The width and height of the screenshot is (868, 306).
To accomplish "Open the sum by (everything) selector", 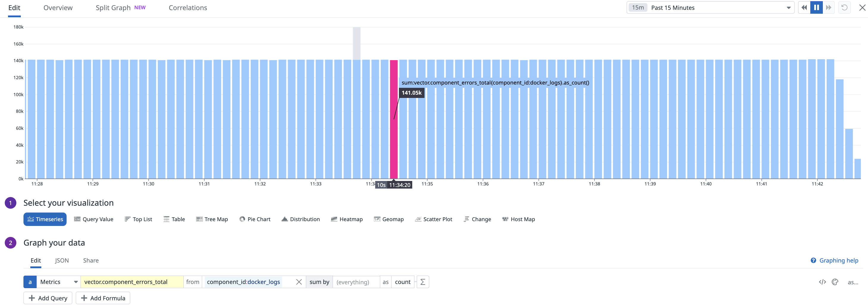I will pyautogui.click(x=356, y=282).
